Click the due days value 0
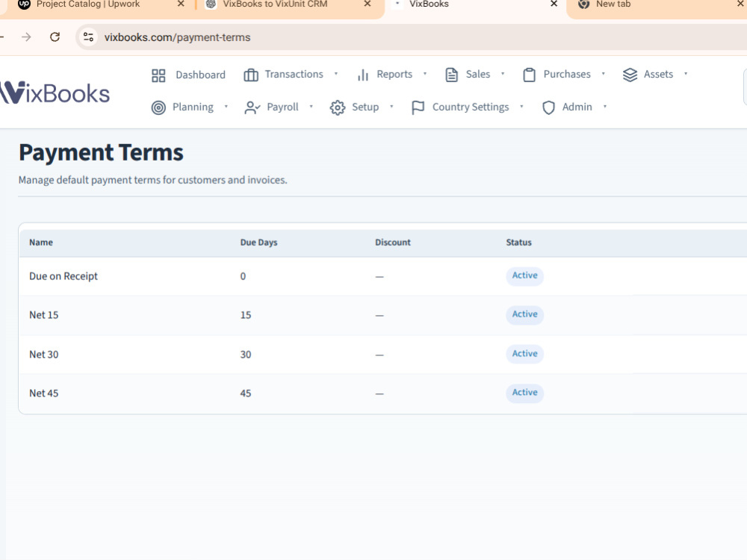The width and height of the screenshot is (747, 560). click(243, 276)
